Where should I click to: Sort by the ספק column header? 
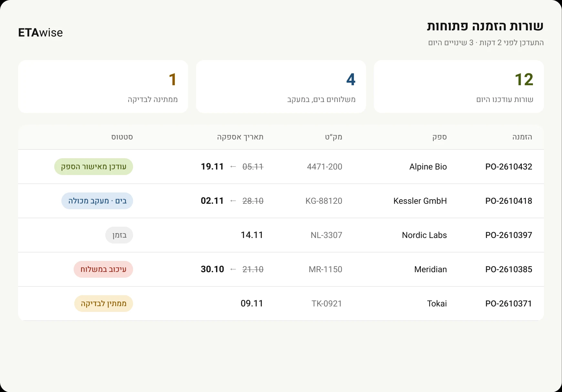(440, 137)
